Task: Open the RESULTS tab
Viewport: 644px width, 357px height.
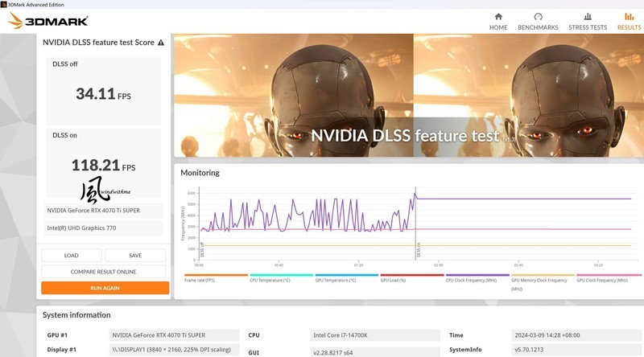Action: click(x=629, y=22)
